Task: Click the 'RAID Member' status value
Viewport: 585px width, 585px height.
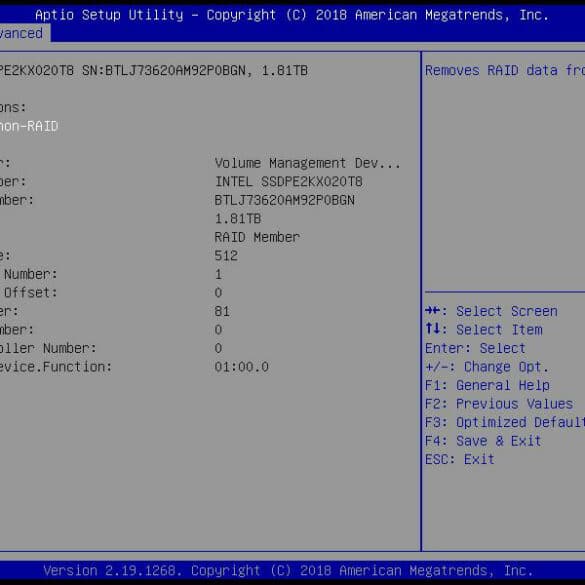Action: (x=257, y=237)
